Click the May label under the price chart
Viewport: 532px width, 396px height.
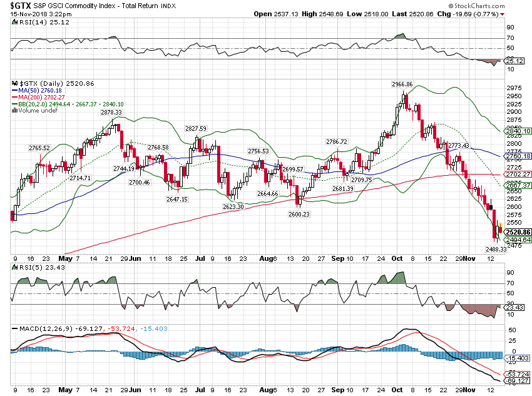tap(66, 258)
